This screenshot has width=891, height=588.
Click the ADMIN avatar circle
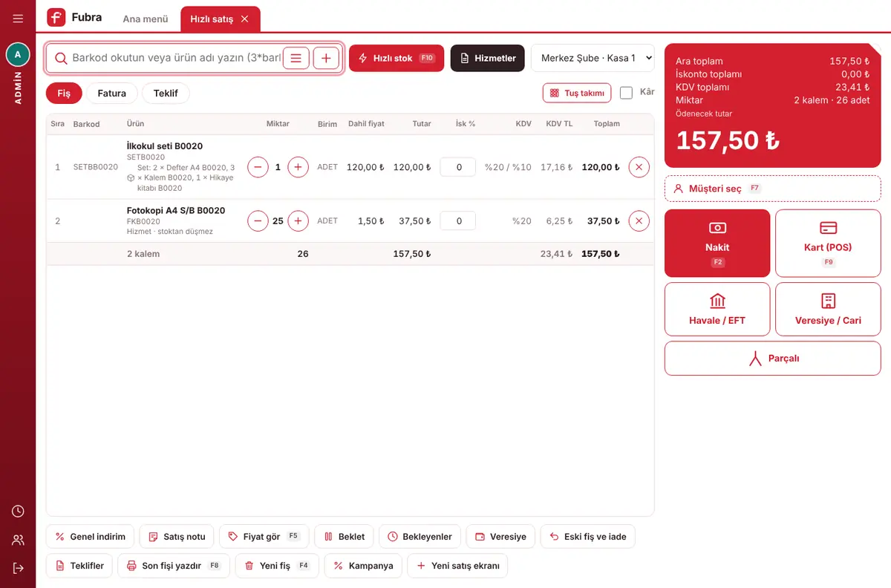coord(18,54)
